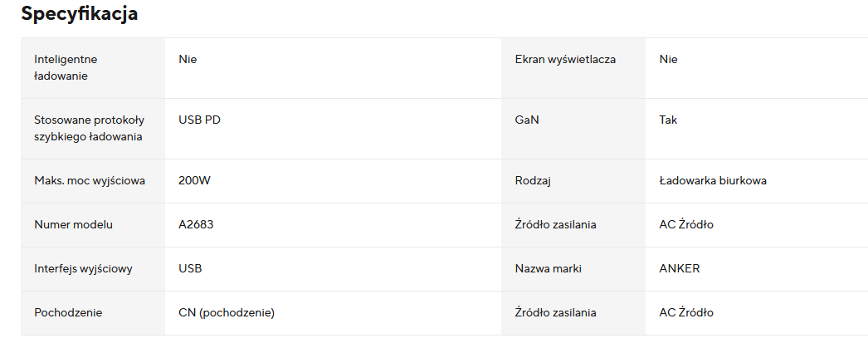868x348 pixels.
Task: Click the Rodzaj label
Action: [534, 180]
